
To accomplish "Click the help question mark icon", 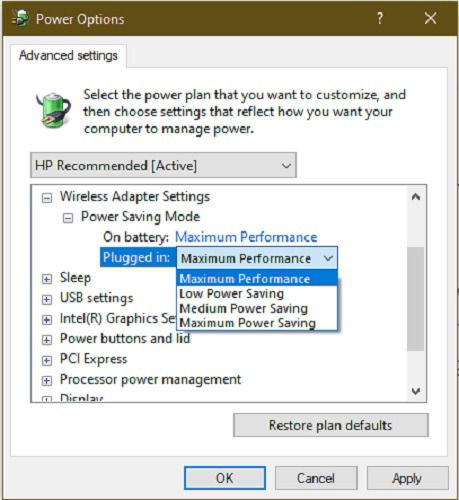I will (x=380, y=18).
